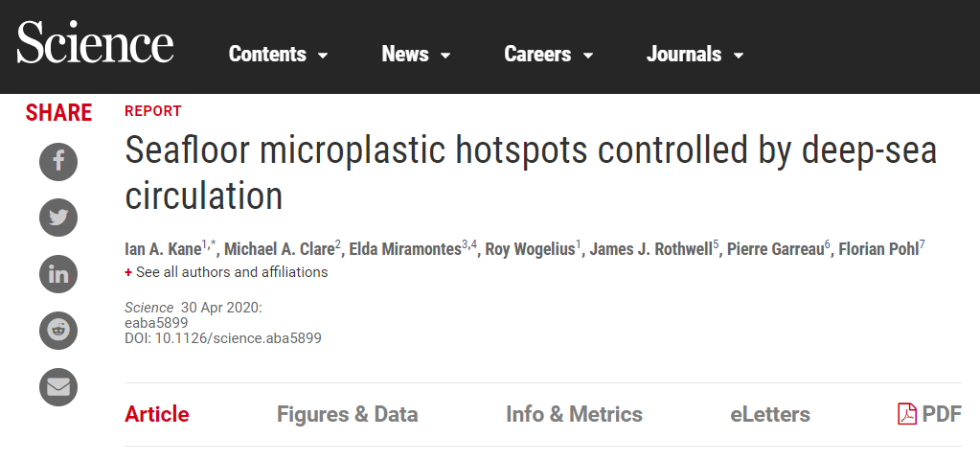Share article on Reddit

(x=58, y=331)
